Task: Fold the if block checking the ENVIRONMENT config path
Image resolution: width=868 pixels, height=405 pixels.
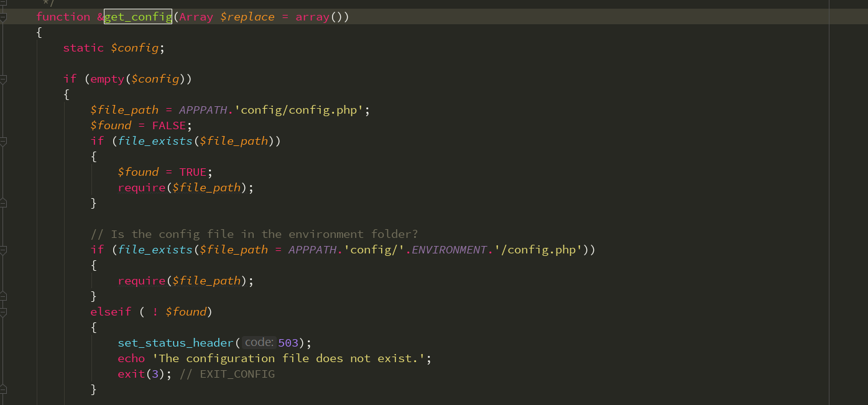Action: click(x=3, y=250)
